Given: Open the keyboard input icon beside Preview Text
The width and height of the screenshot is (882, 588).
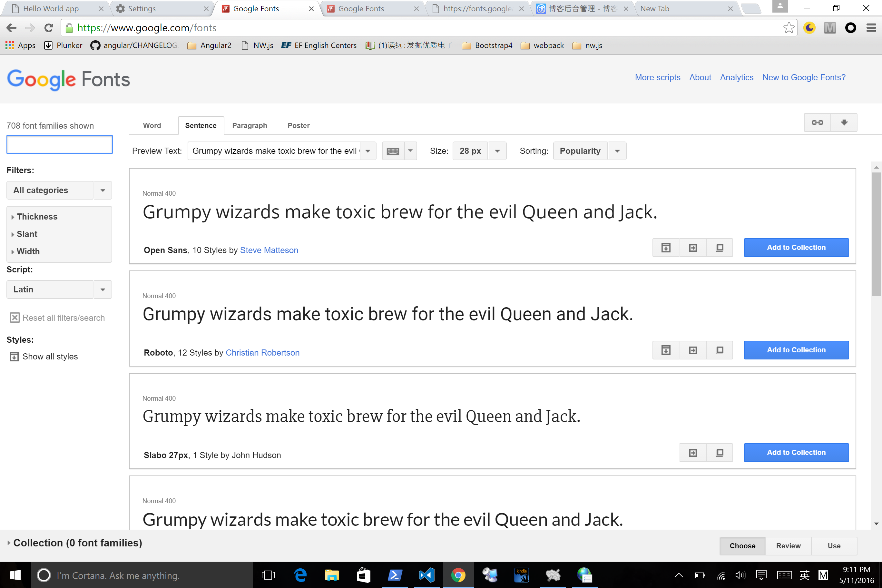Looking at the screenshot, I should pyautogui.click(x=393, y=151).
